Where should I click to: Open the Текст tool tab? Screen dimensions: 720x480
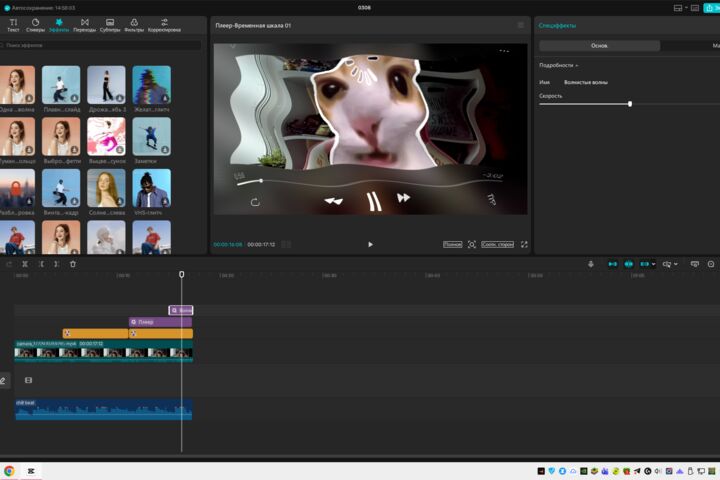pyautogui.click(x=13, y=25)
